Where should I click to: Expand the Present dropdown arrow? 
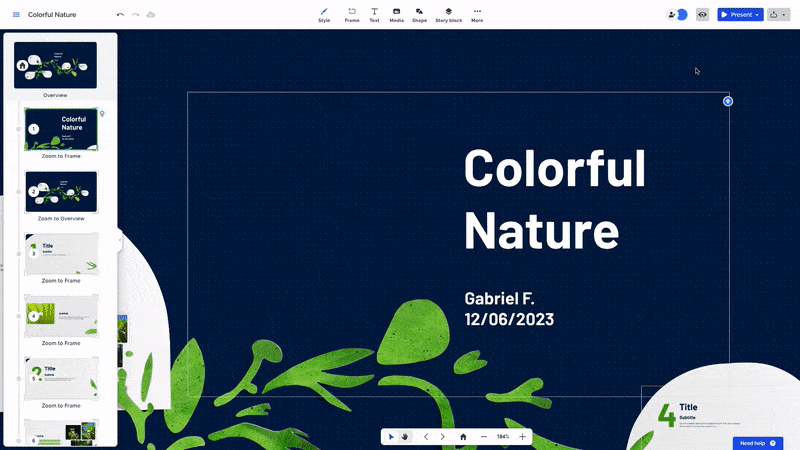(x=758, y=15)
